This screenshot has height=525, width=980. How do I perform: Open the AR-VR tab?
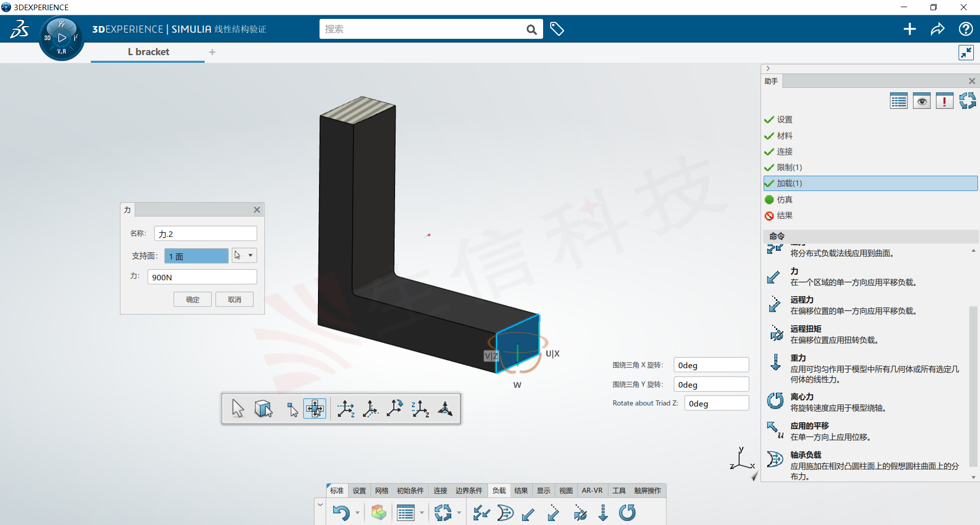tap(592, 490)
